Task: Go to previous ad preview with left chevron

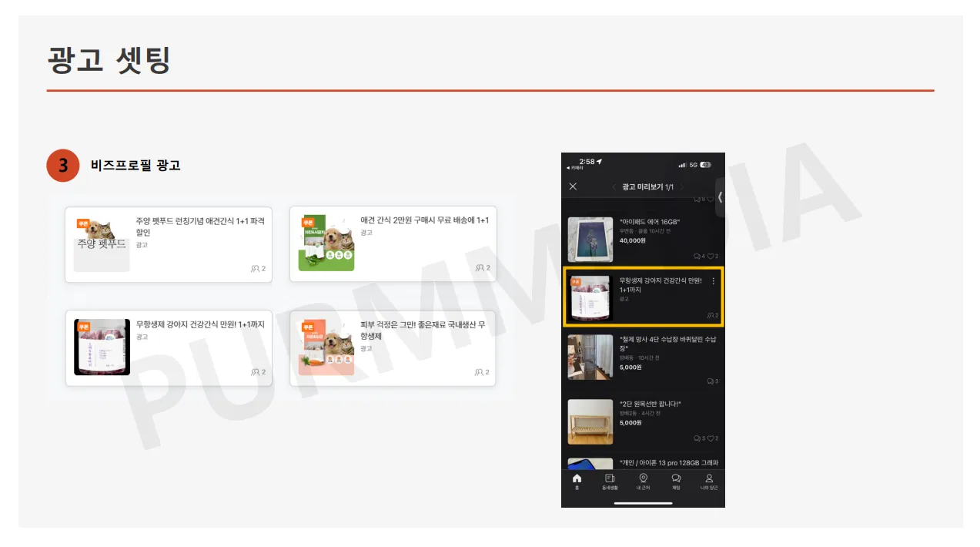Action: click(614, 187)
